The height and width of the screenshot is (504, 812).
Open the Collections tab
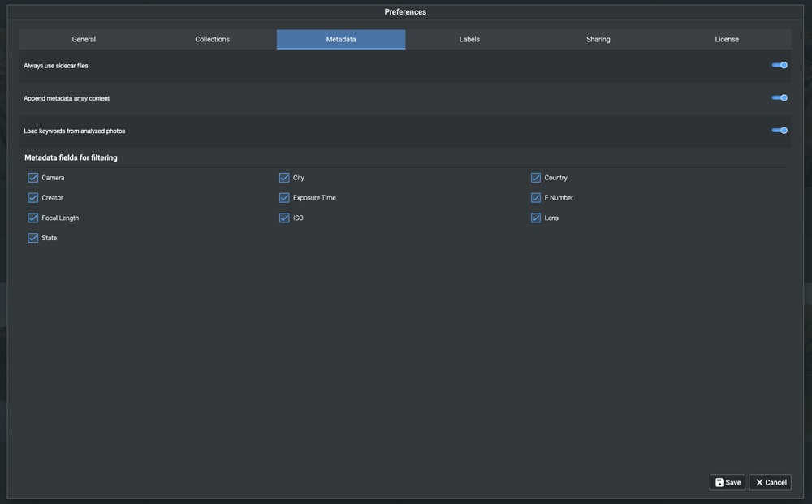[212, 39]
